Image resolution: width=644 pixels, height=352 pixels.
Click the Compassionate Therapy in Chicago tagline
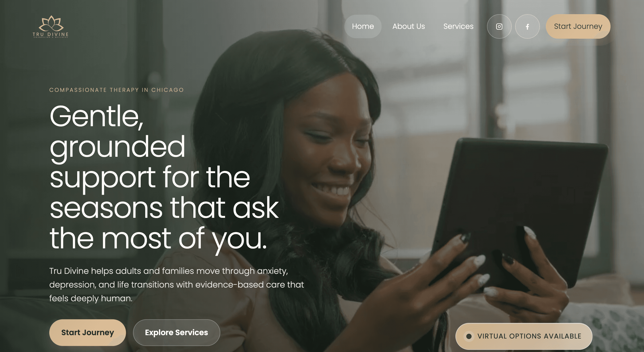116,90
